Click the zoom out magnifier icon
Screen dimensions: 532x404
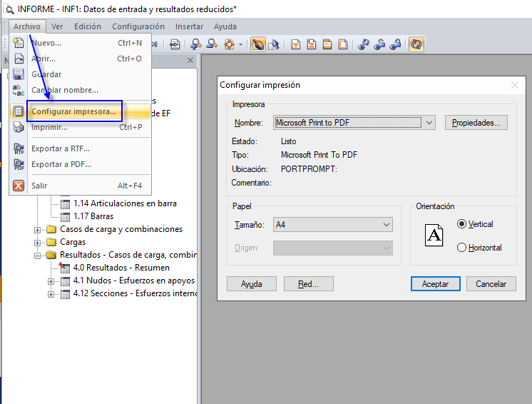tap(212, 44)
